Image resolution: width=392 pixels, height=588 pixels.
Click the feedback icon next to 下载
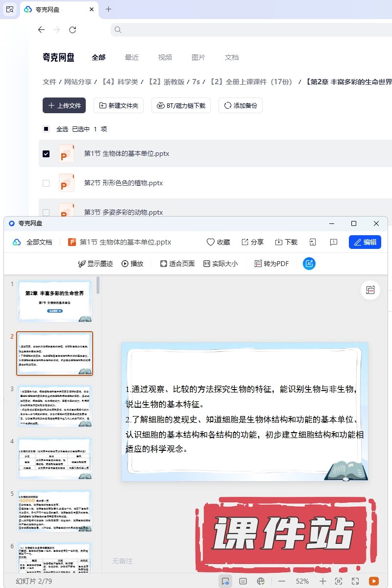[x=334, y=242]
